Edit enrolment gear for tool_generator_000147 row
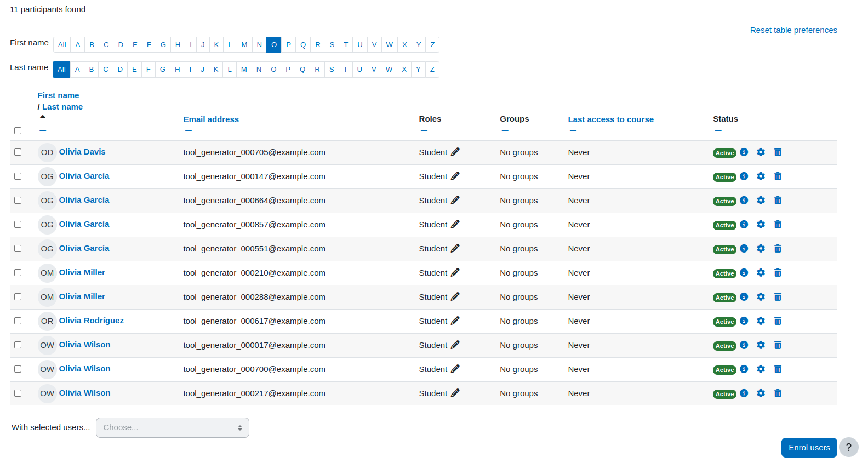Image resolution: width=868 pixels, height=463 pixels. click(761, 176)
